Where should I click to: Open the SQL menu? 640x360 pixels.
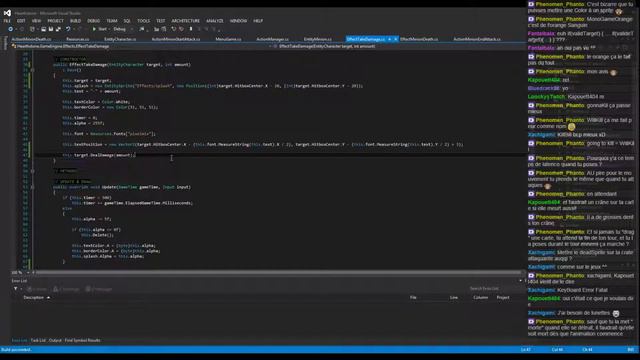pyautogui.click(x=127, y=21)
